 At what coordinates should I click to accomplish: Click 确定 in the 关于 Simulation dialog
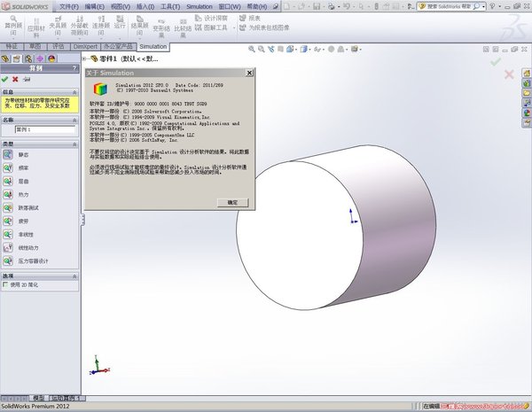point(232,202)
